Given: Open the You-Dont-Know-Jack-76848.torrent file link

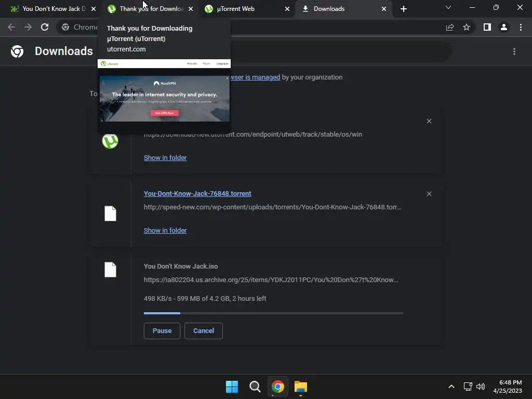Looking at the screenshot, I should (197, 194).
